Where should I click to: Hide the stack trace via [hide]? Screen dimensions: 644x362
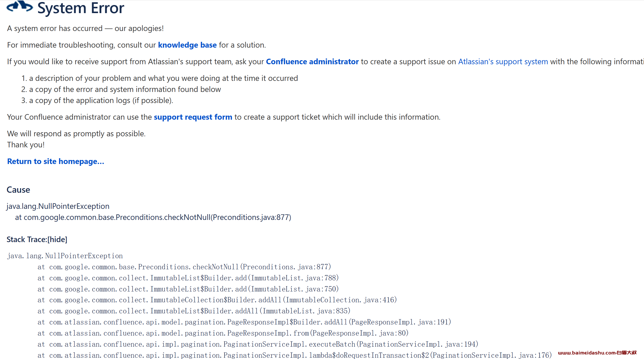tap(57, 240)
